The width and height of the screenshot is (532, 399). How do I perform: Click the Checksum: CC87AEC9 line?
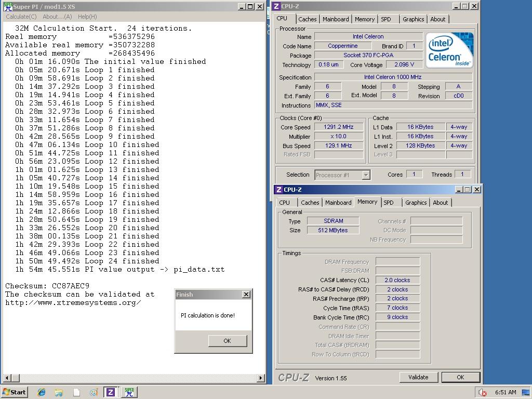point(47,286)
